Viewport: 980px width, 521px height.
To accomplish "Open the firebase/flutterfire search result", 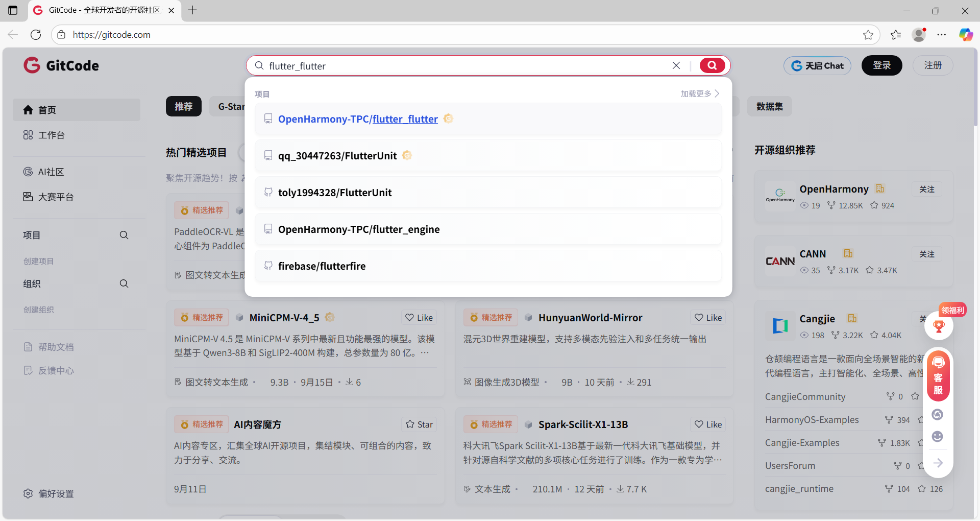I will 488,266.
